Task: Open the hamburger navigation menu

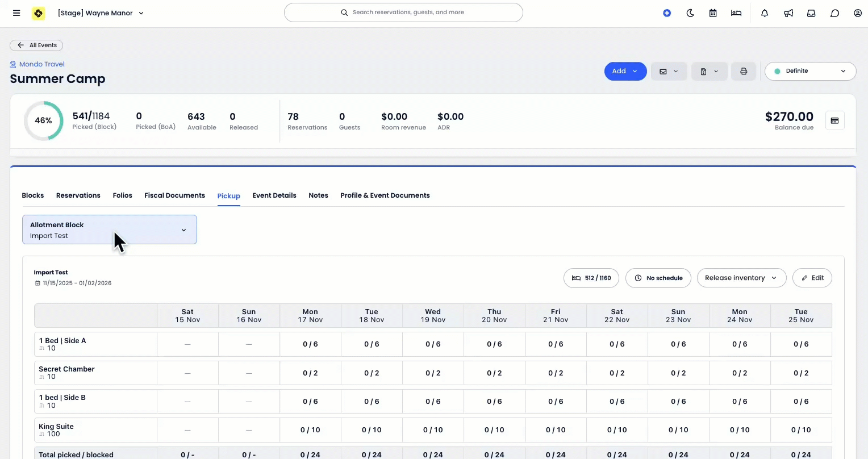Action: click(x=16, y=13)
